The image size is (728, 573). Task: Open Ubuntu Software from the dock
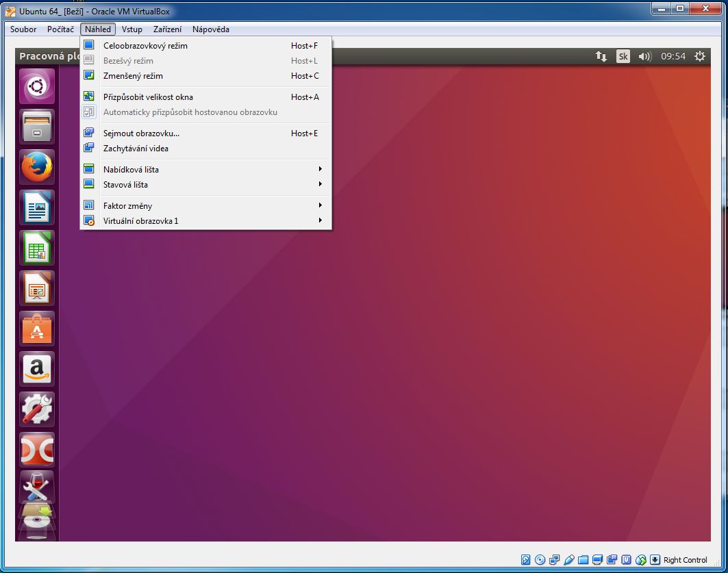37,329
